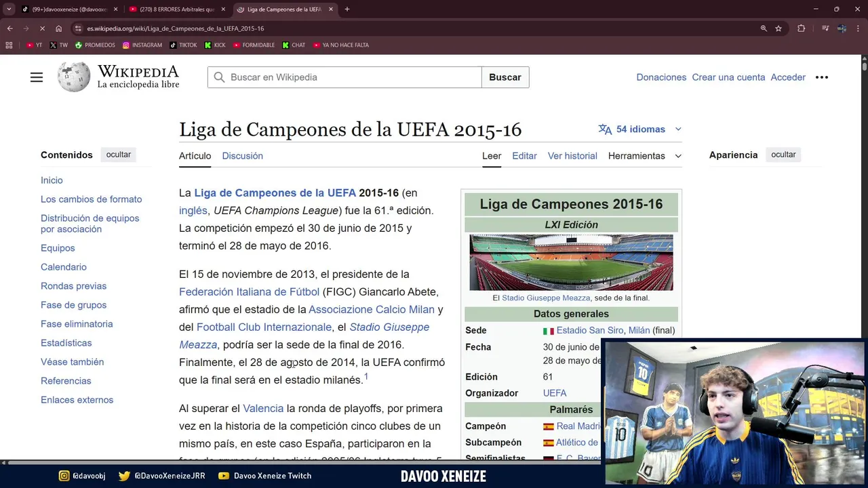Jump to Estadísticas section
The height and width of the screenshot is (488, 868).
66,343
